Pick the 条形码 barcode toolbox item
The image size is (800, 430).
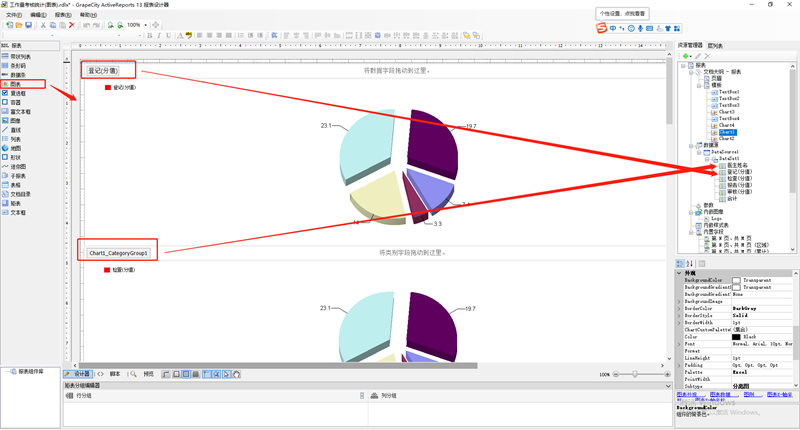[18, 66]
